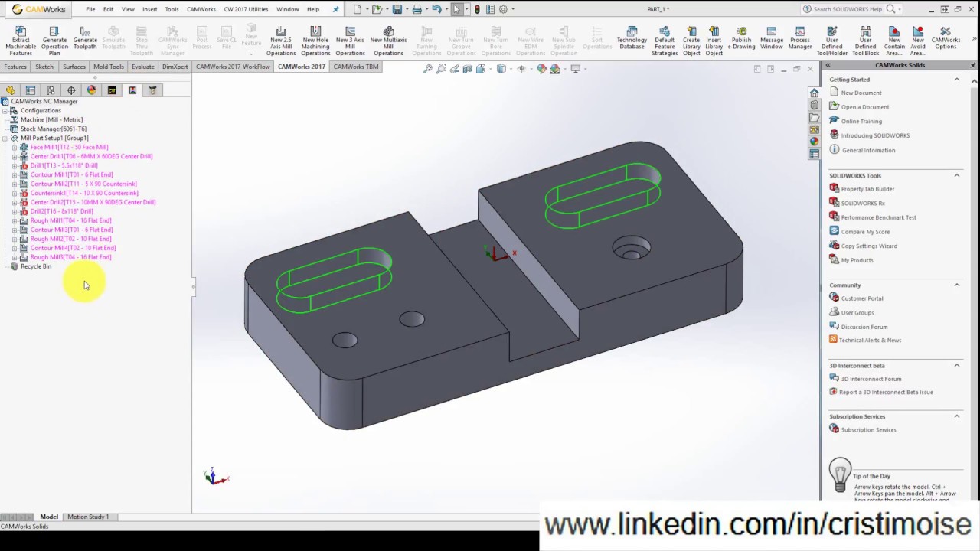
Task: Add New 3 Axis Mill Operations
Action: [350, 41]
